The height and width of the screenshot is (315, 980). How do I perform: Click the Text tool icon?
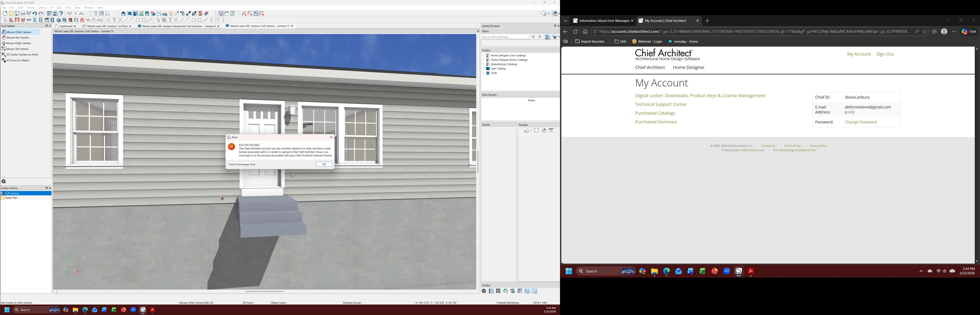point(114,20)
